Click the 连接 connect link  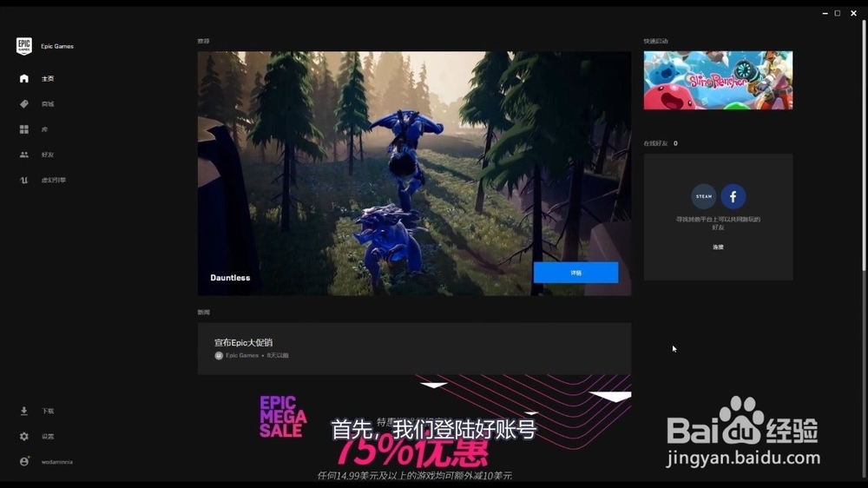(x=718, y=247)
